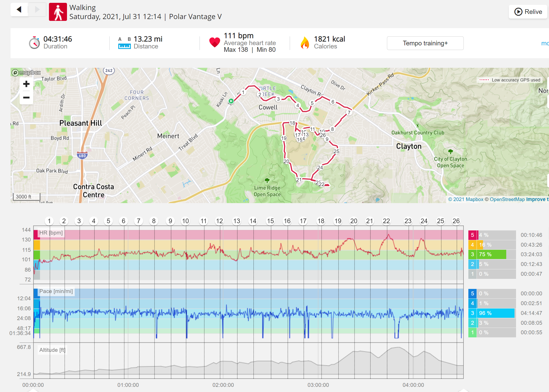Select the green start point marker on map
The image size is (549, 392).
click(231, 101)
